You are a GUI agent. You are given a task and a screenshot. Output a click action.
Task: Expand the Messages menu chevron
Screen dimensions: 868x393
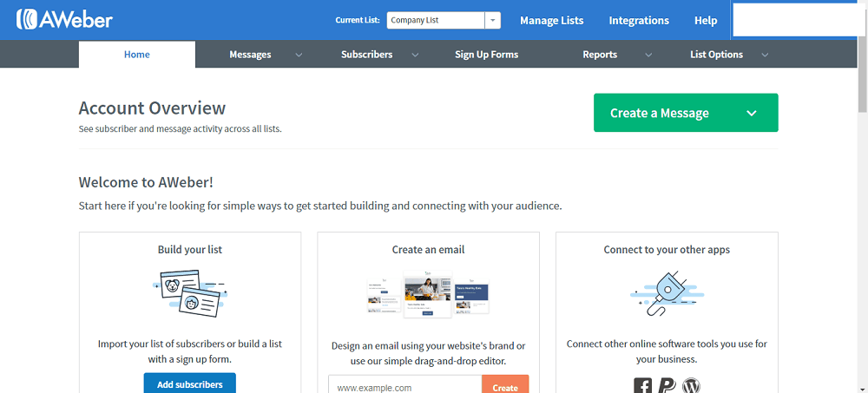[299, 55]
